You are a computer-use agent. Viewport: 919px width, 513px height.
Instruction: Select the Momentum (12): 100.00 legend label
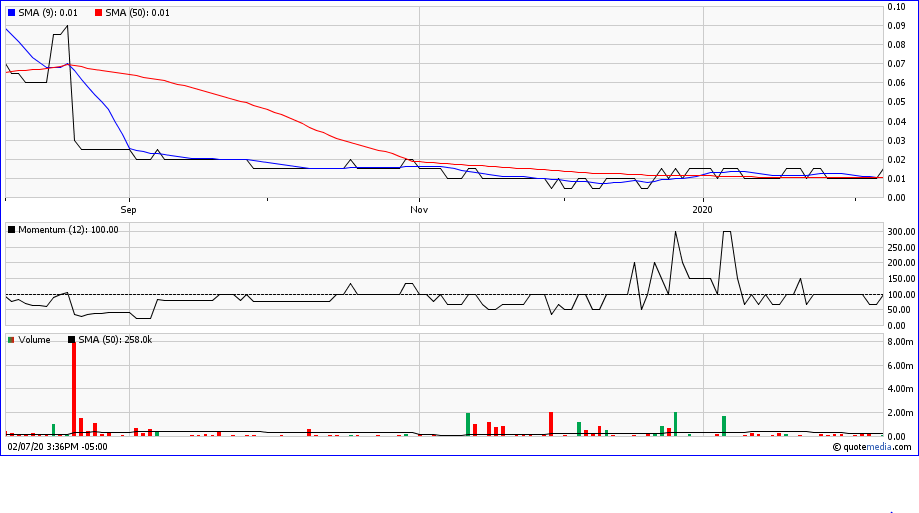[x=68, y=230]
